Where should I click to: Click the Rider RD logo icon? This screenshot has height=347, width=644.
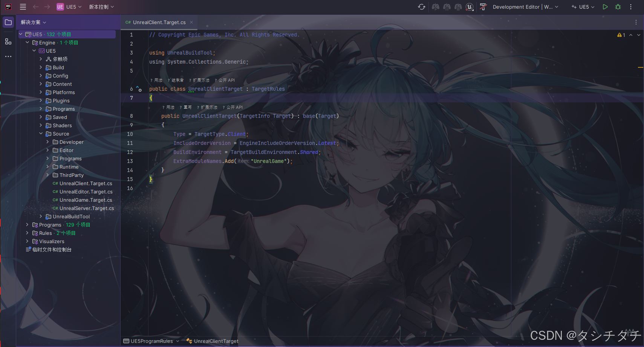[8, 7]
